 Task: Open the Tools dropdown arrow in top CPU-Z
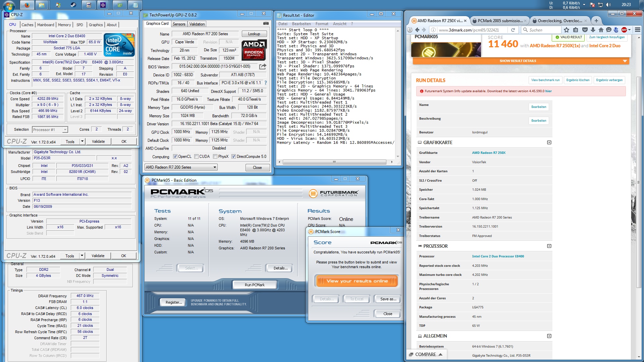point(82,141)
